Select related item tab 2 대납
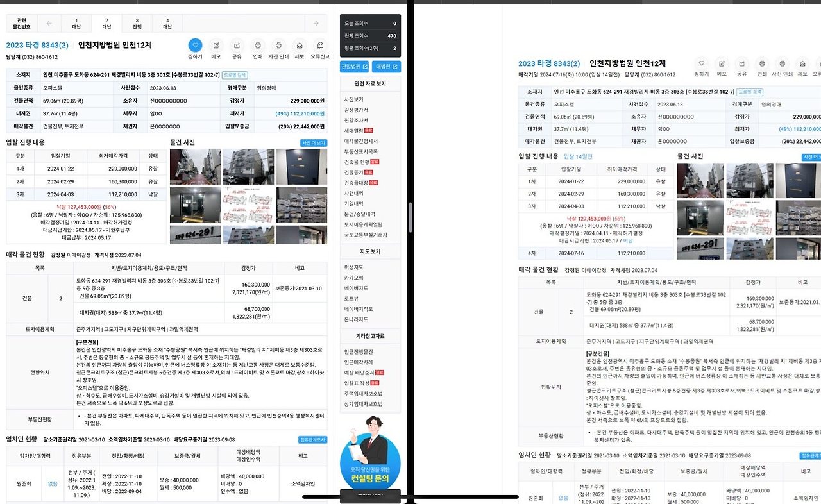 tap(106, 24)
